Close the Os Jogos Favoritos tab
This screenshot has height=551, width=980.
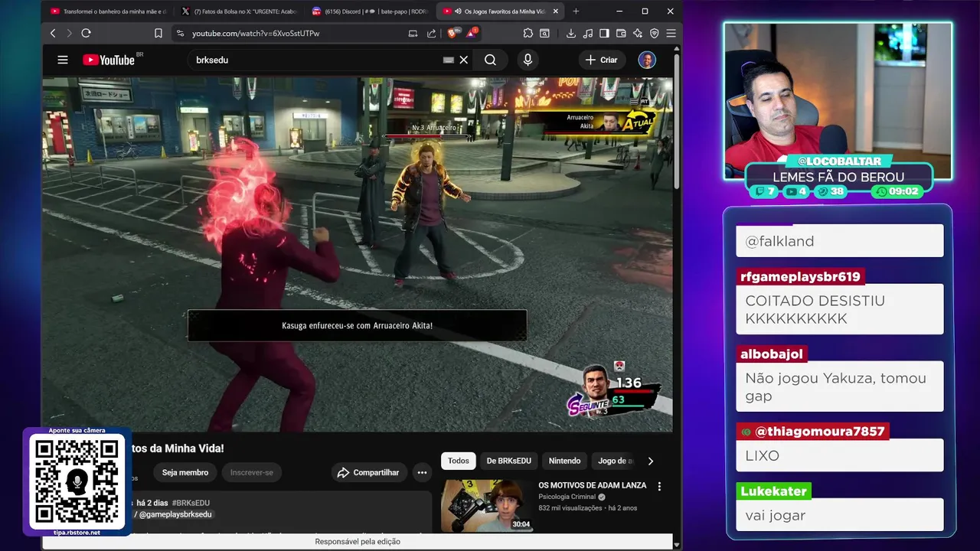click(555, 11)
